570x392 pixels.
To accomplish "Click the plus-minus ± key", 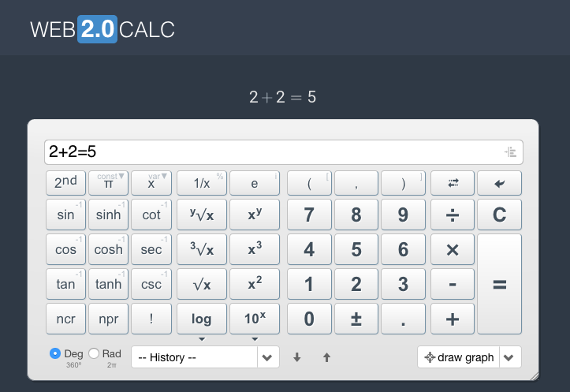I will click(x=356, y=319).
